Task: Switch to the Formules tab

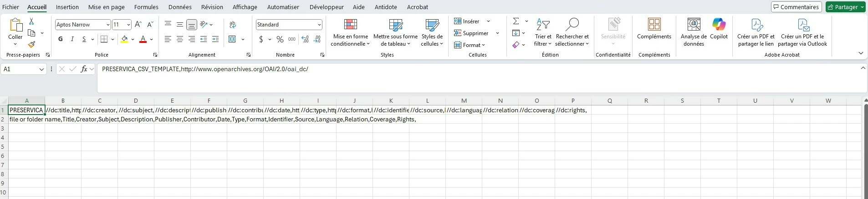Action: (146, 7)
